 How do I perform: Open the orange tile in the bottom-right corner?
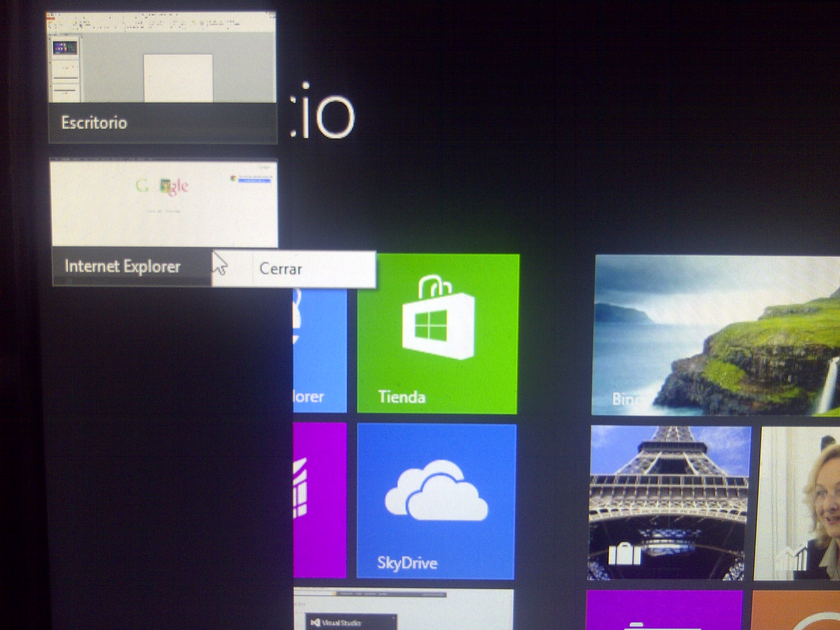point(796,610)
